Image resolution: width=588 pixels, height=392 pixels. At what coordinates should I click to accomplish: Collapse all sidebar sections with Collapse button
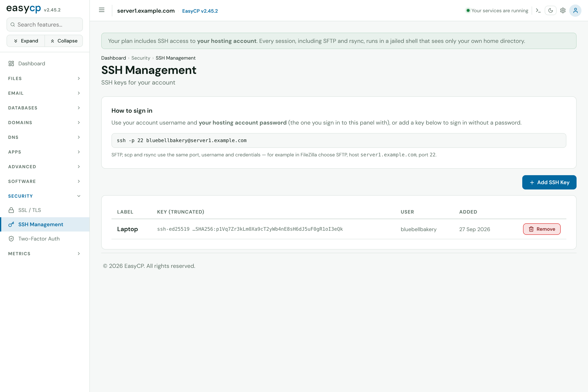coord(64,41)
